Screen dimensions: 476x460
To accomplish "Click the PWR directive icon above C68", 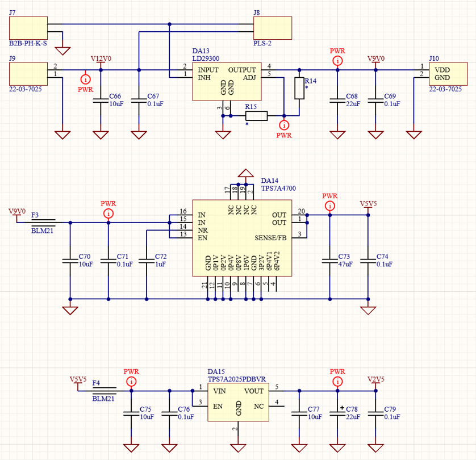I will point(337,60).
